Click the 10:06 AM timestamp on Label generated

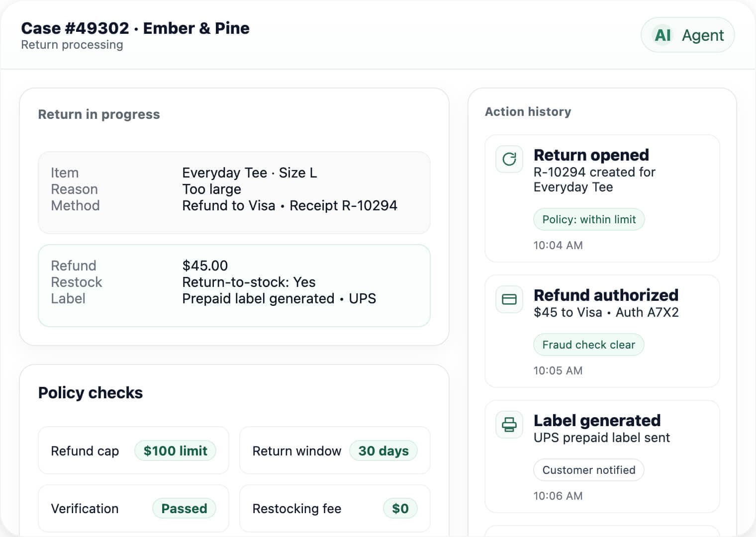pyautogui.click(x=558, y=495)
